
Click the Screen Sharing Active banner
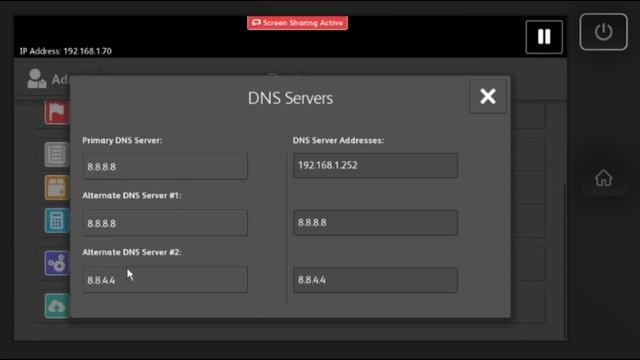point(298,23)
